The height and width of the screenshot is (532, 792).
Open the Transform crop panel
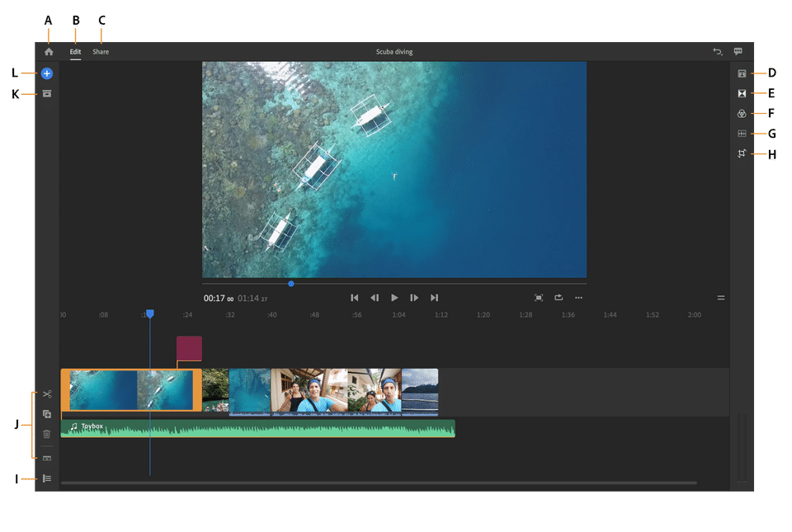(742, 153)
